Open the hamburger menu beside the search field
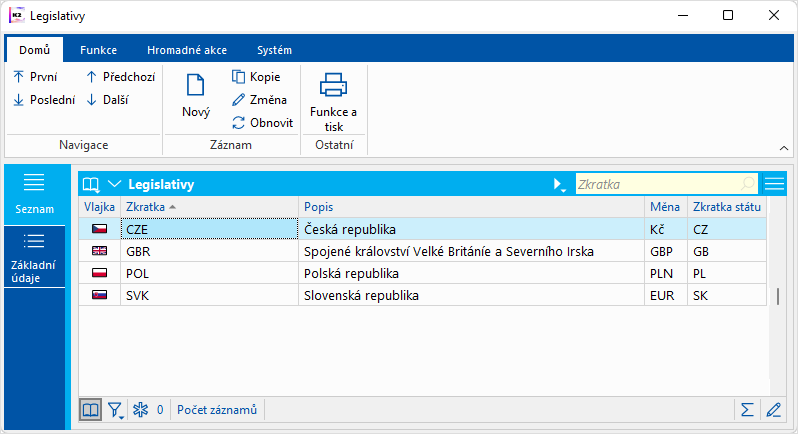 point(774,184)
